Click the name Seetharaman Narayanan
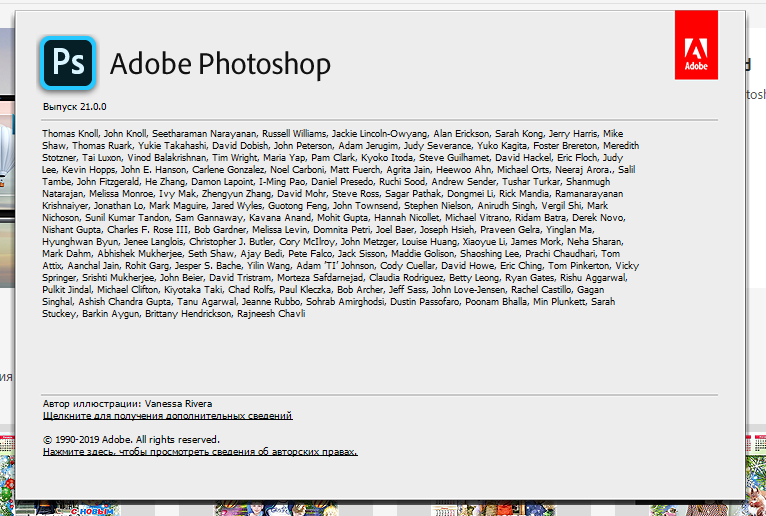766x516 pixels. click(x=204, y=133)
